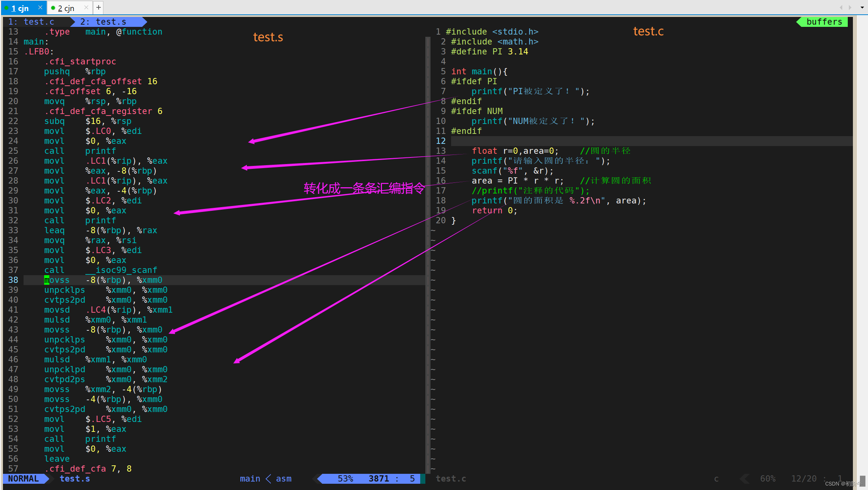Click '#include <stdio.h>' in test.c
Image resolution: width=868 pixels, height=490 pixels.
click(492, 32)
